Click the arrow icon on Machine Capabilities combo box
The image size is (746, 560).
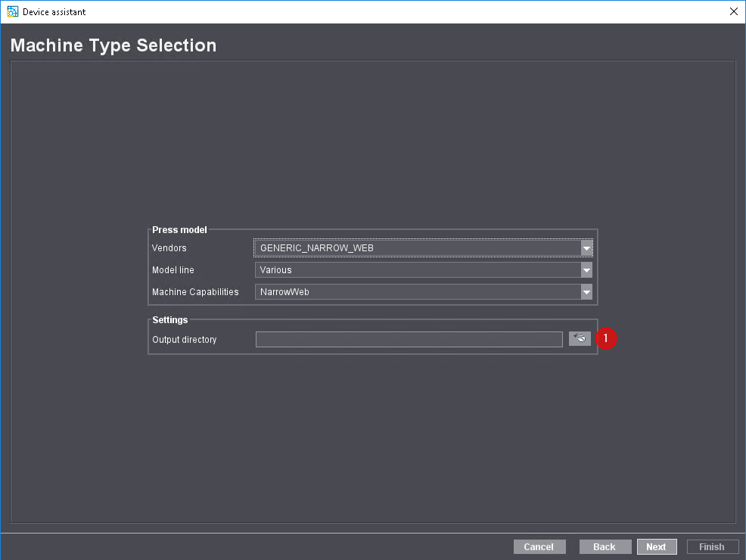tap(586, 291)
